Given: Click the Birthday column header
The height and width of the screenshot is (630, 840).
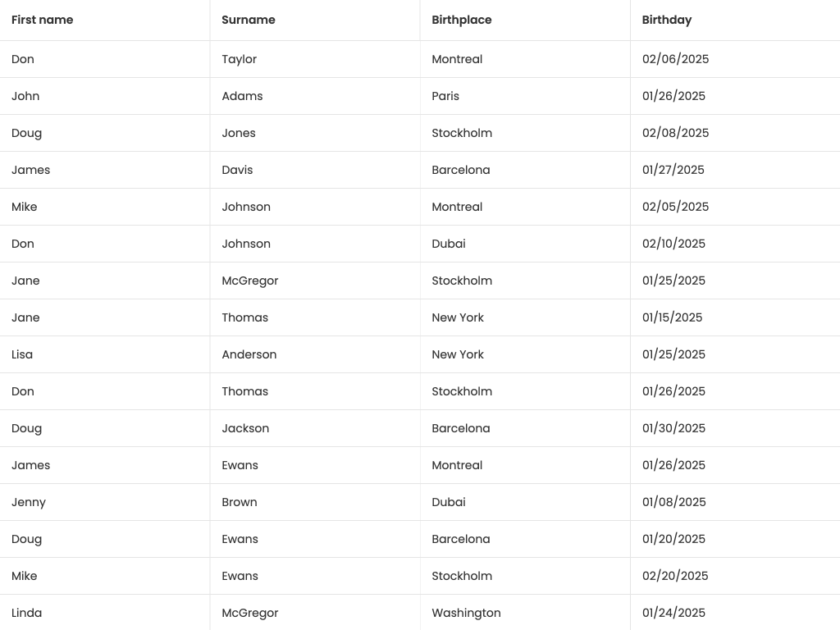Looking at the screenshot, I should point(667,20).
